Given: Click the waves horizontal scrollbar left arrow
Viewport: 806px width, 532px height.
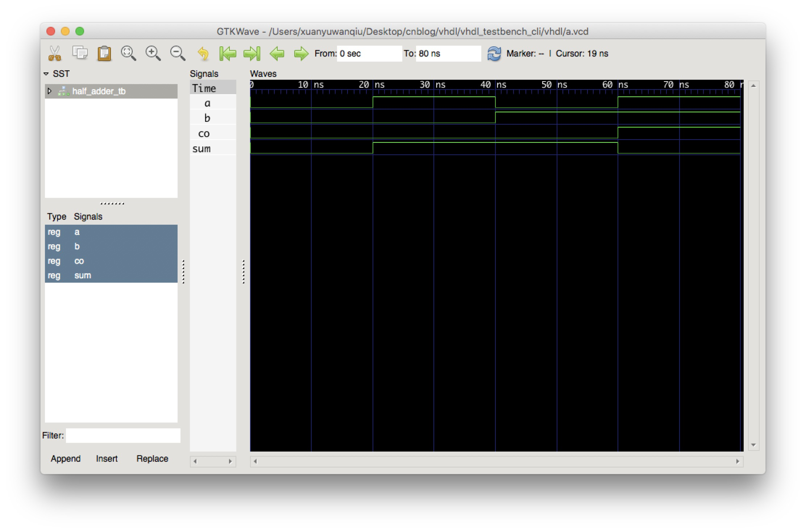Looking at the screenshot, I should 255,461.
